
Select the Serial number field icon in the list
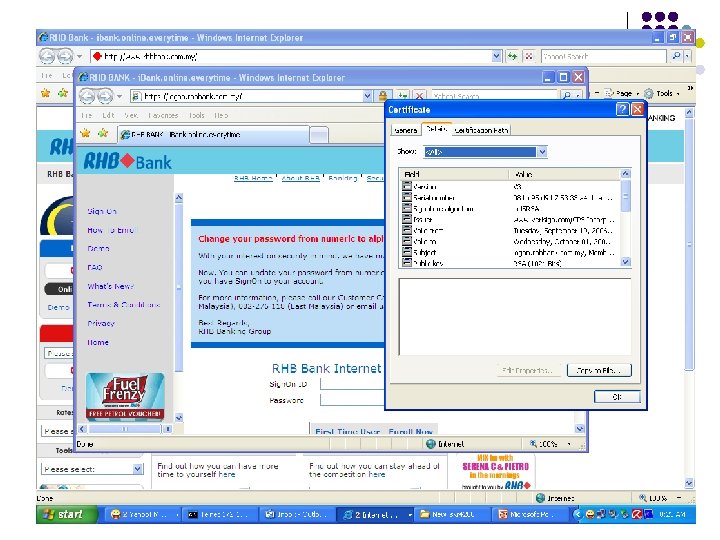point(406,197)
